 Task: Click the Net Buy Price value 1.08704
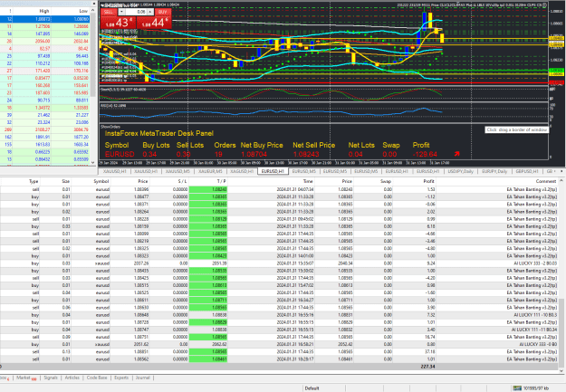(x=254, y=154)
